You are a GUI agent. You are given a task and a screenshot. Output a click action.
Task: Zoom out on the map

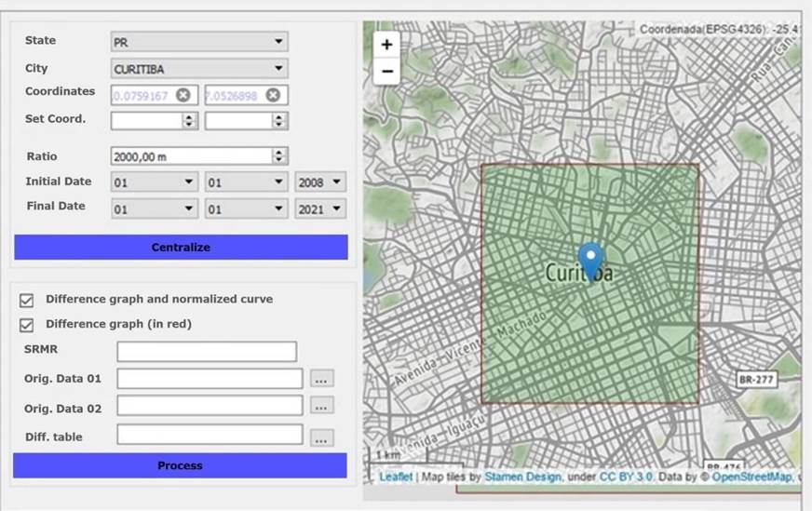click(386, 71)
